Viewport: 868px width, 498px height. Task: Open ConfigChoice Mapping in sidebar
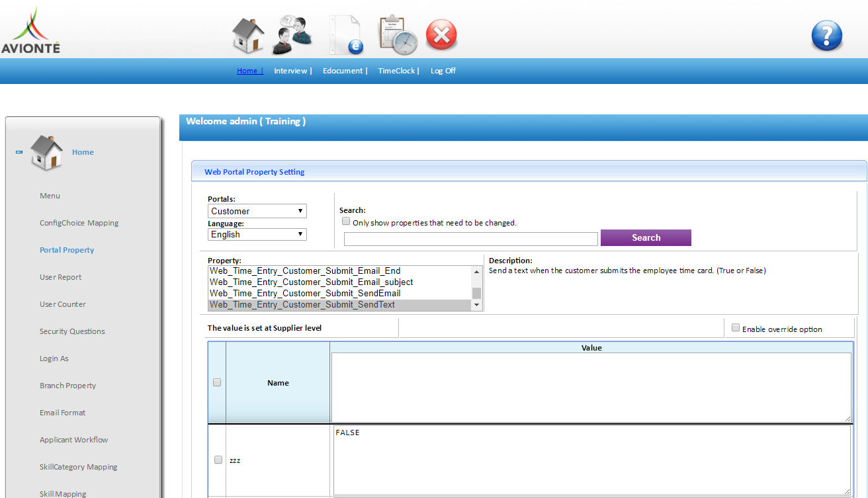point(79,223)
